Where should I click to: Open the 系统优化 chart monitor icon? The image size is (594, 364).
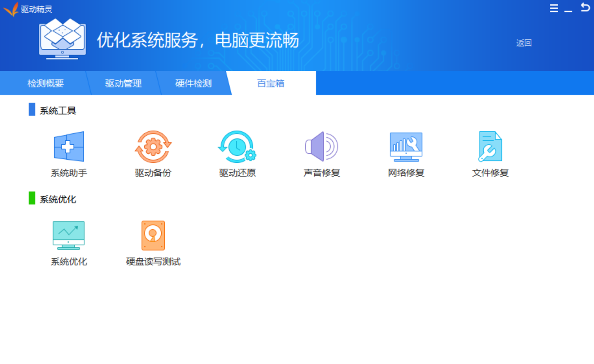(69, 235)
